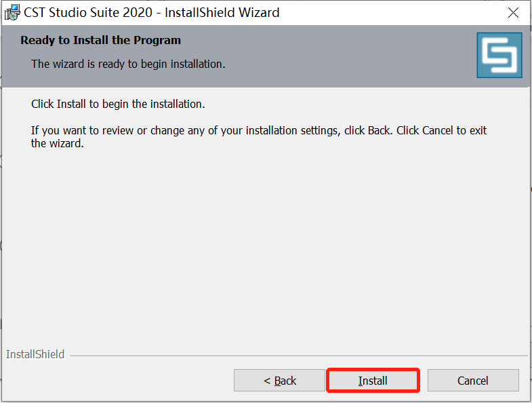Click the InstallShield label near the bottom

pyautogui.click(x=35, y=354)
